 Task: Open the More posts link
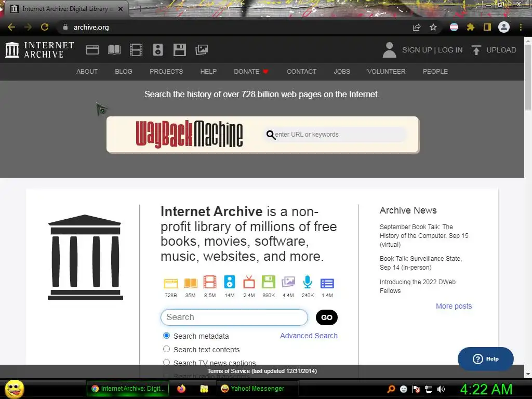(x=454, y=306)
